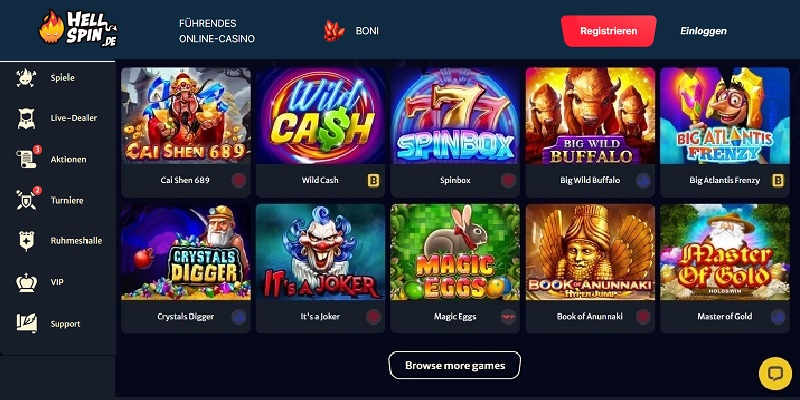Open the live chat bubble icon
The height and width of the screenshot is (400, 800).
click(x=775, y=373)
